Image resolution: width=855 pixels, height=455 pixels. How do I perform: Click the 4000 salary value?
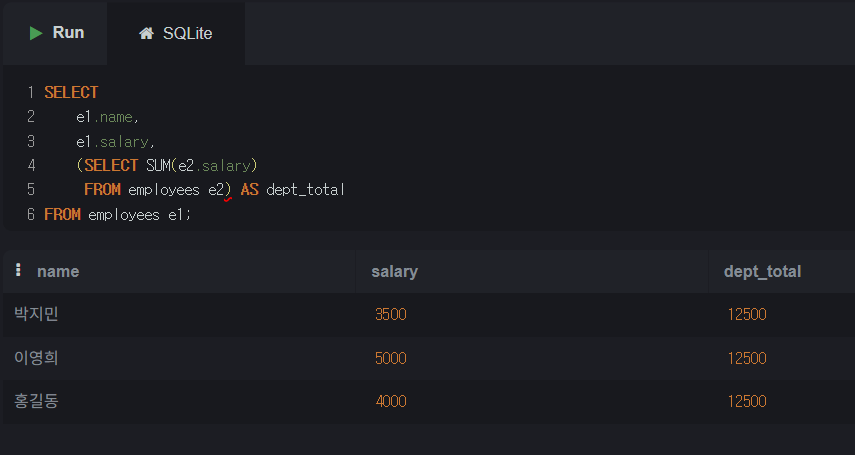[391, 402]
